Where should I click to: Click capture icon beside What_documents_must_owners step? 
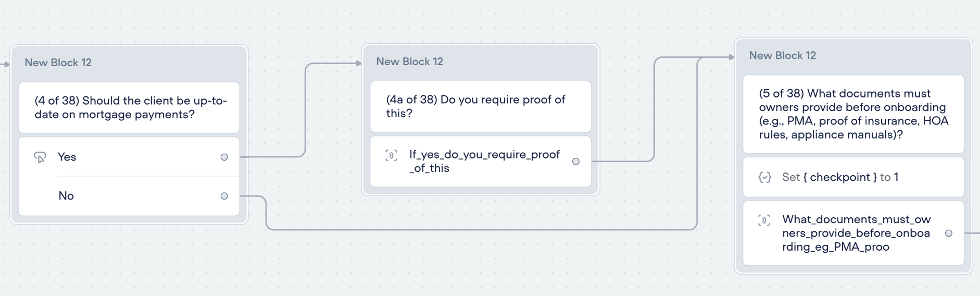[x=764, y=220]
